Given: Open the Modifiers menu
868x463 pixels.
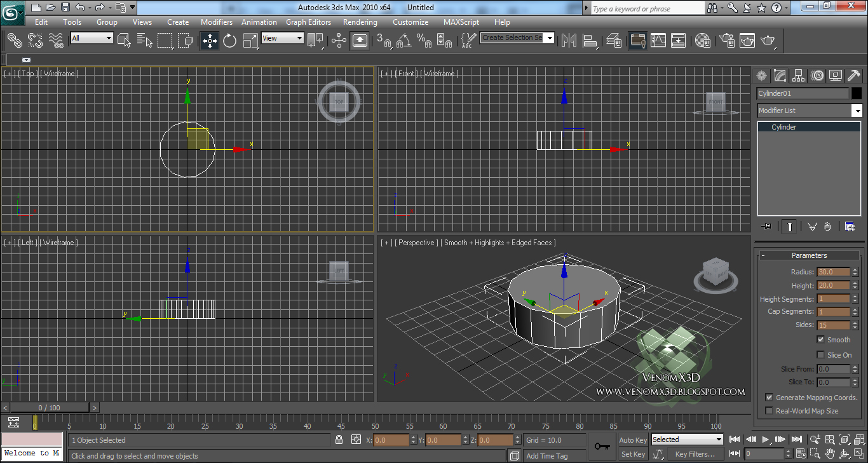Looking at the screenshot, I should point(217,22).
